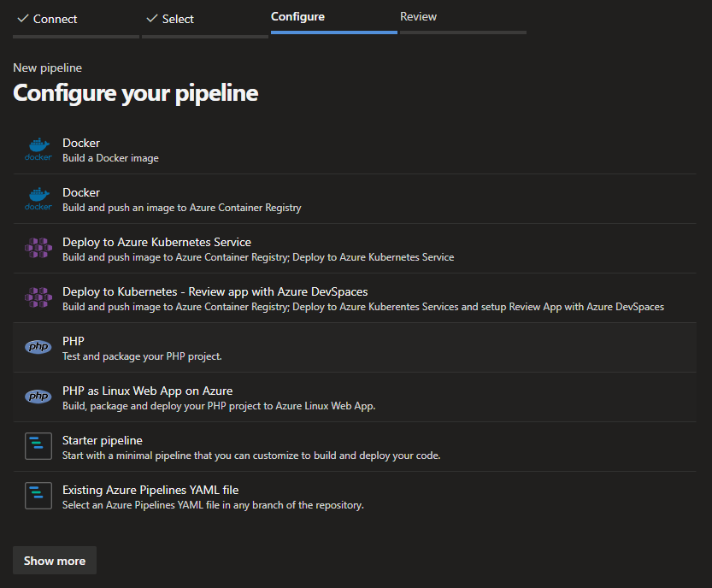Select Deploy to Kubernetes - Review app with Azure DevSpaces
712x588 pixels.
pyautogui.click(x=215, y=291)
